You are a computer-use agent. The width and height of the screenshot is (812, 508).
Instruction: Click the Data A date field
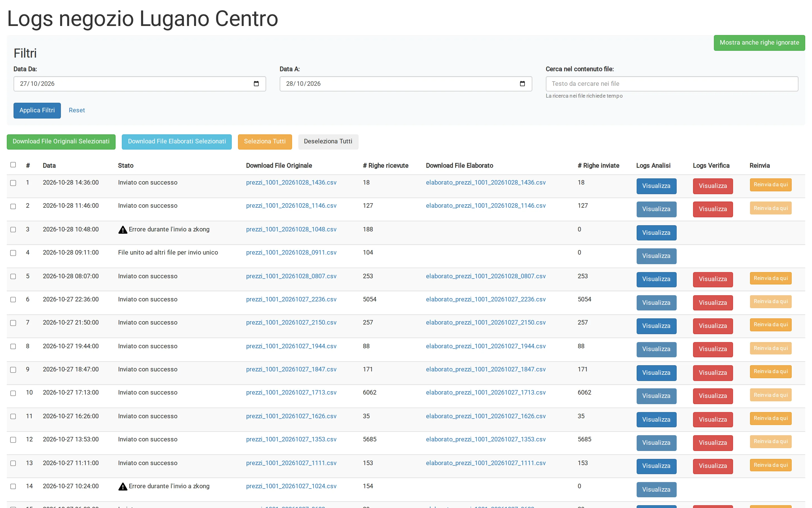(x=406, y=84)
